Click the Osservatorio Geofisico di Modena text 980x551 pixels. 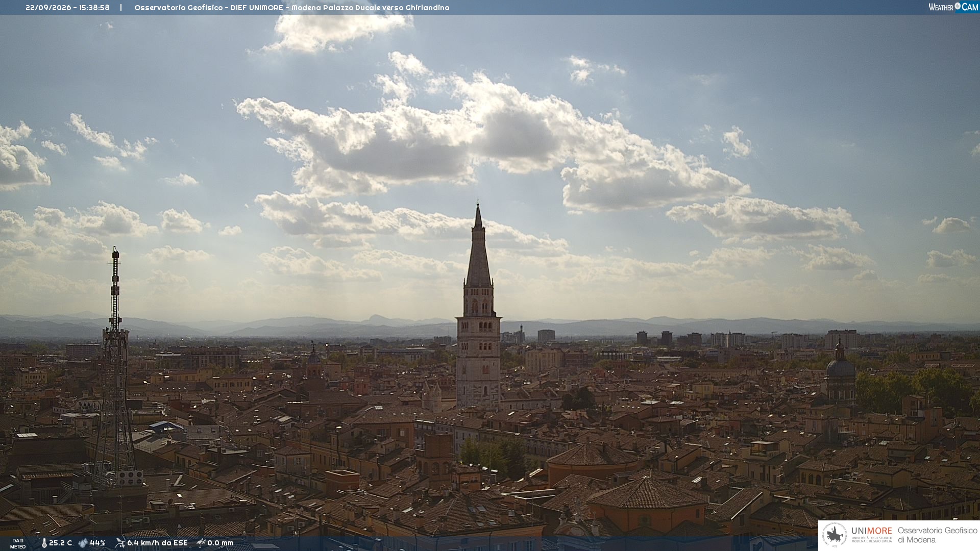click(937, 535)
